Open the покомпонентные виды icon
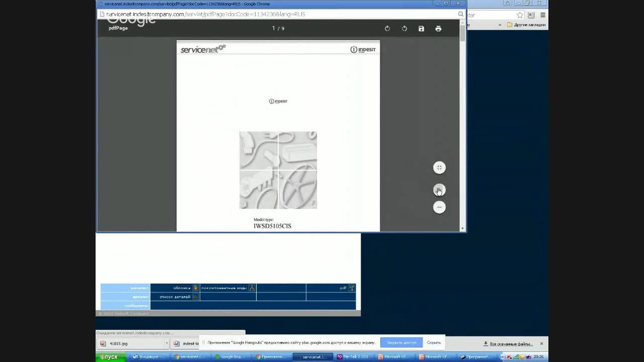This screenshot has width=644, height=362. (x=252, y=288)
